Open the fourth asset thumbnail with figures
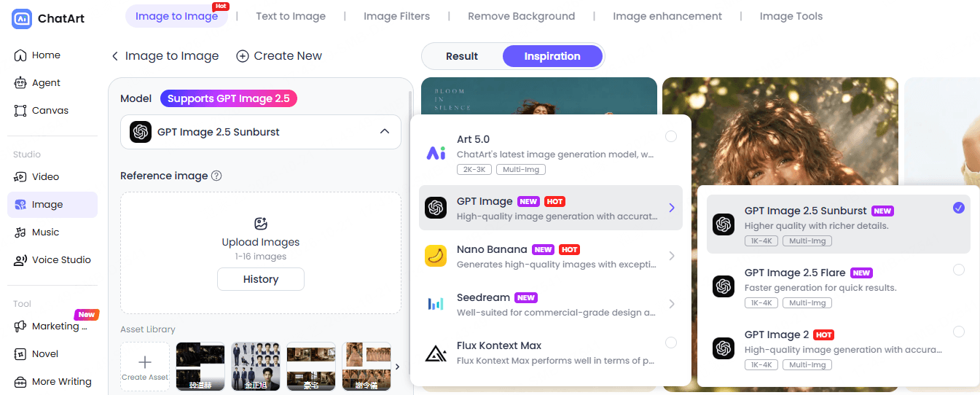 click(x=366, y=366)
